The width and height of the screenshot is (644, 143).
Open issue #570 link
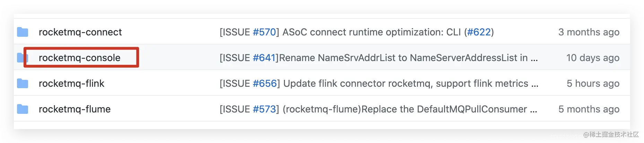[x=264, y=32]
